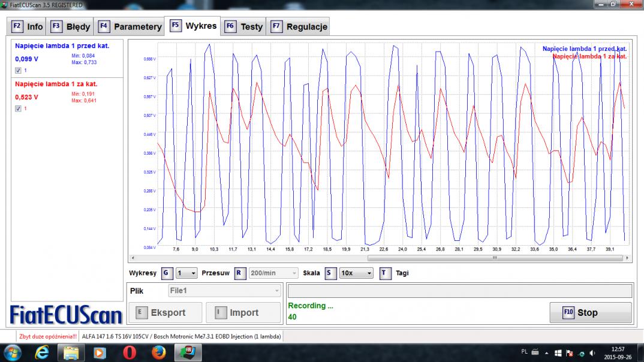Click the red legend Napięcie lambda 1 za kat.
The width and height of the screenshot is (644, 362).
tap(589, 56)
